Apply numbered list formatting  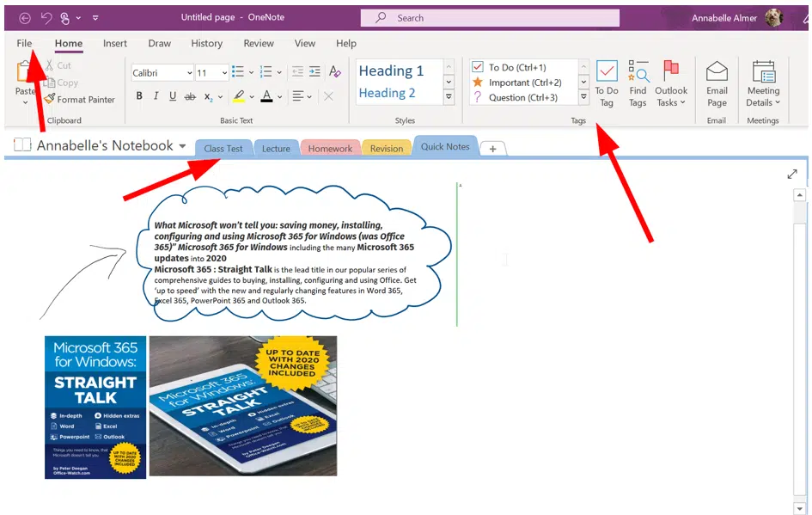click(x=266, y=71)
